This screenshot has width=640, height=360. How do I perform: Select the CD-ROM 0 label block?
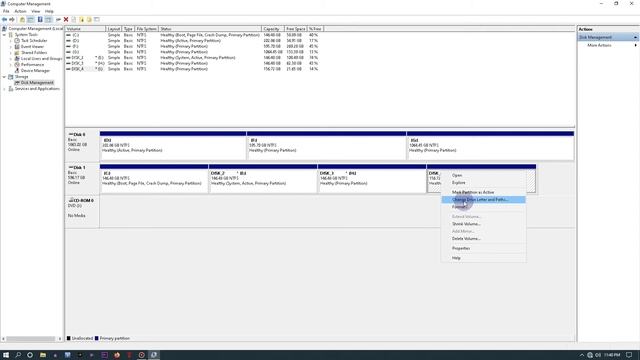[x=82, y=211]
